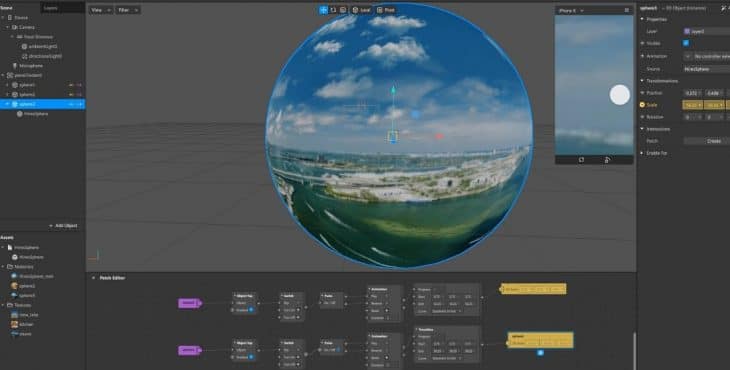Click the Textures folder icon

tap(10, 305)
